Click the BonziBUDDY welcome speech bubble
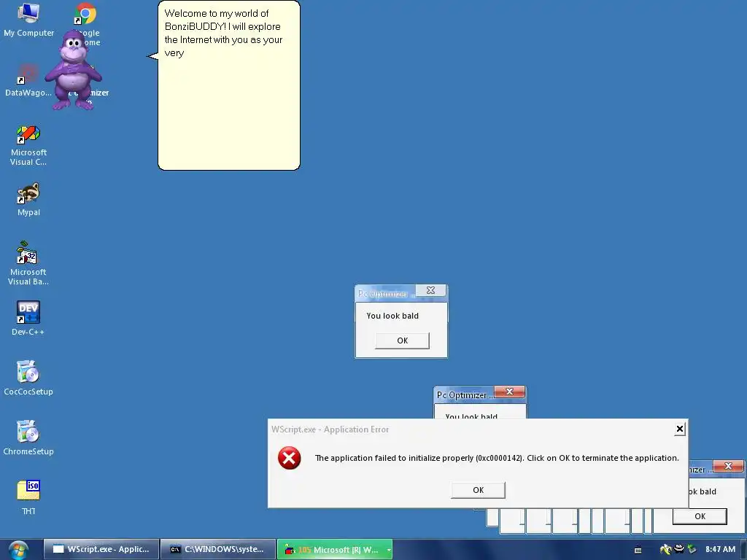747x560 pixels. tap(229, 85)
